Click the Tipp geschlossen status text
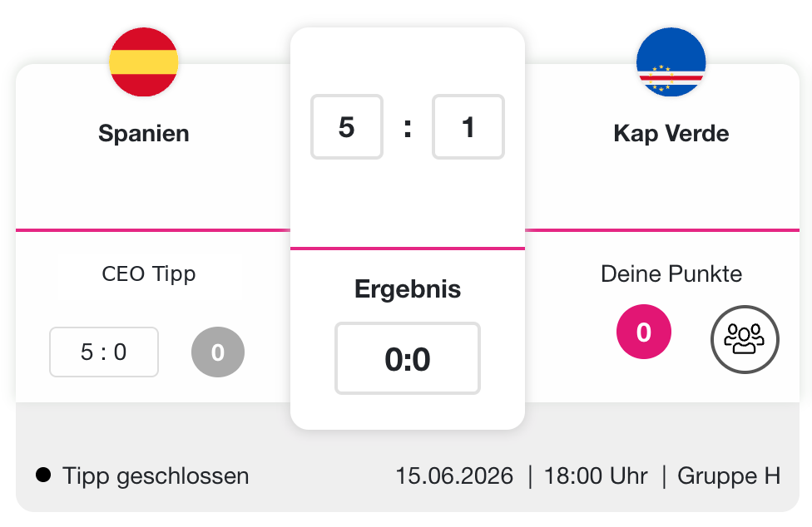 coord(156,475)
